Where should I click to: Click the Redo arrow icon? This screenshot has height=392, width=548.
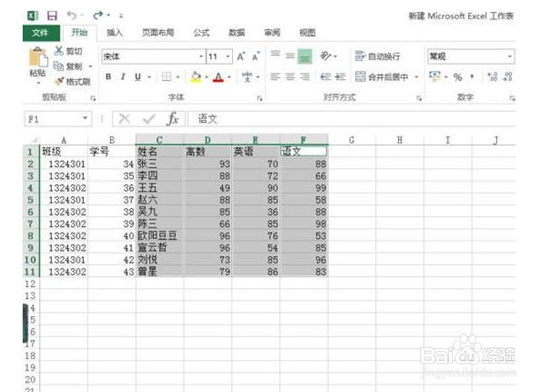pos(98,15)
